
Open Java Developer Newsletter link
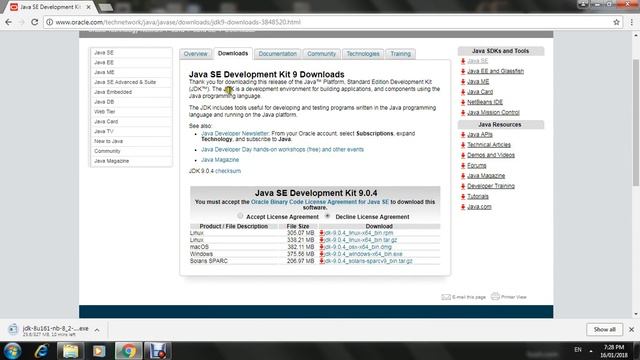235,133
